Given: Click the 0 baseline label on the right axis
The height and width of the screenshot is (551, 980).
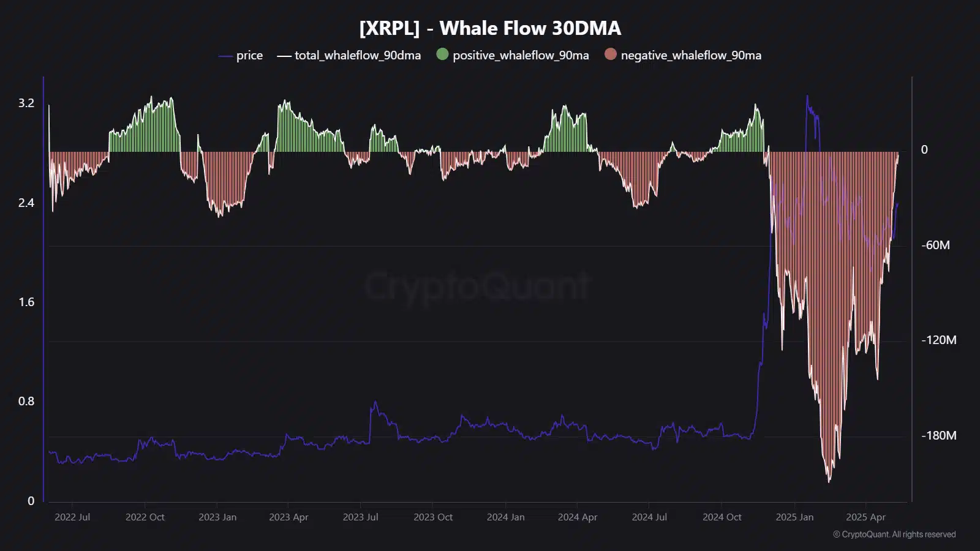Looking at the screenshot, I should (x=926, y=149).
